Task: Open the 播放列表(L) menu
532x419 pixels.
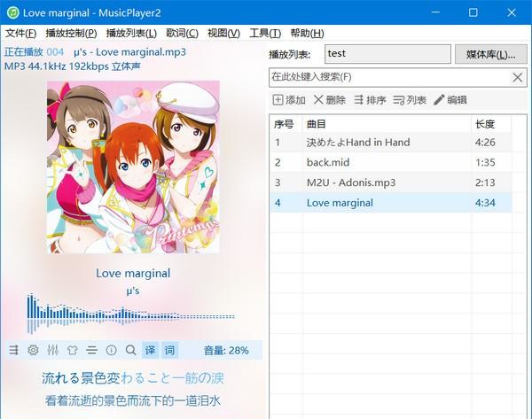Action: tap(131, 34)
